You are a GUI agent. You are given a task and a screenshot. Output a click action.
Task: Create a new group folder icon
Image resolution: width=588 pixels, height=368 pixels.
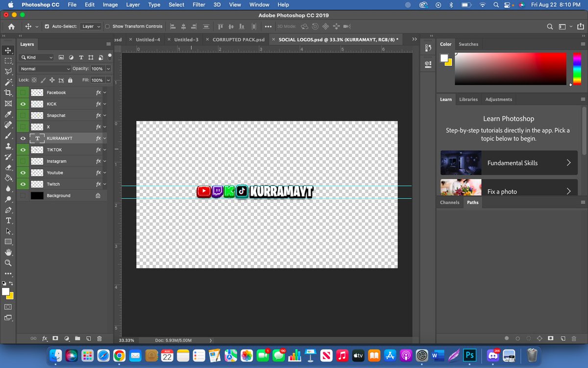[77, 339]
